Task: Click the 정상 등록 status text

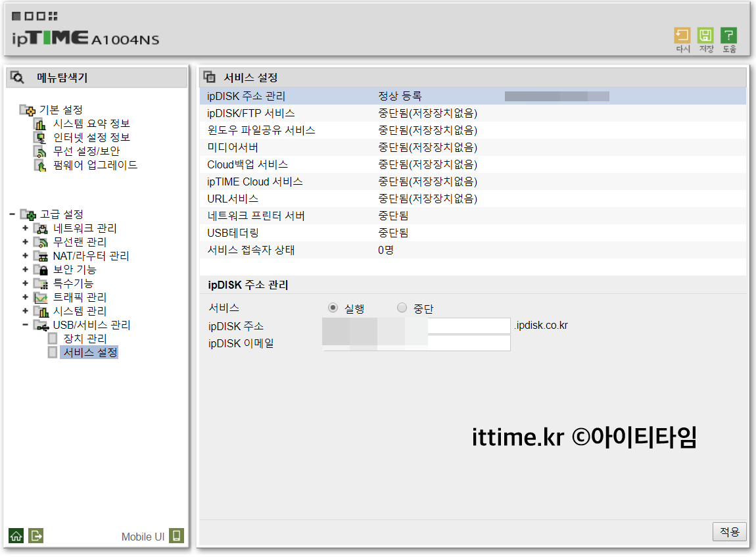Action: [400, 97]
